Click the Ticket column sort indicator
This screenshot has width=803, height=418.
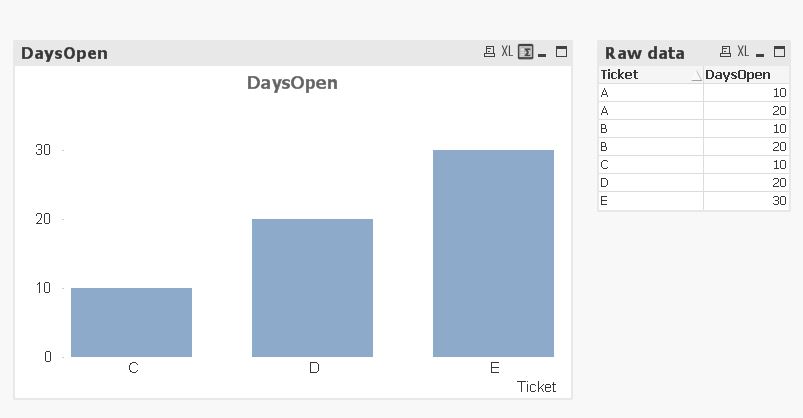[x=696, y=76]
